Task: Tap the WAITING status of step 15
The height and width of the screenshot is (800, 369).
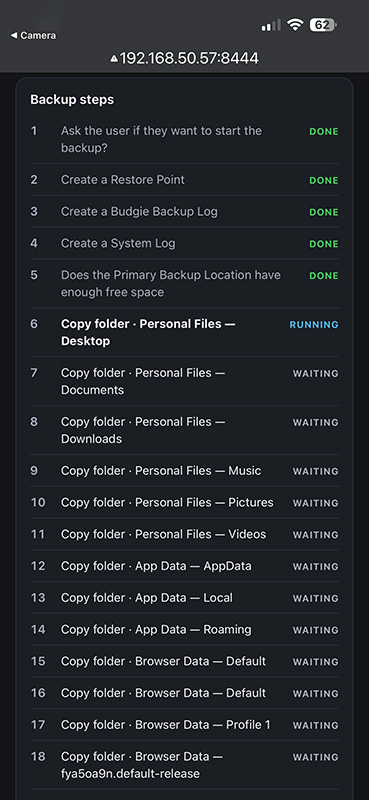Action: point(315,662)
